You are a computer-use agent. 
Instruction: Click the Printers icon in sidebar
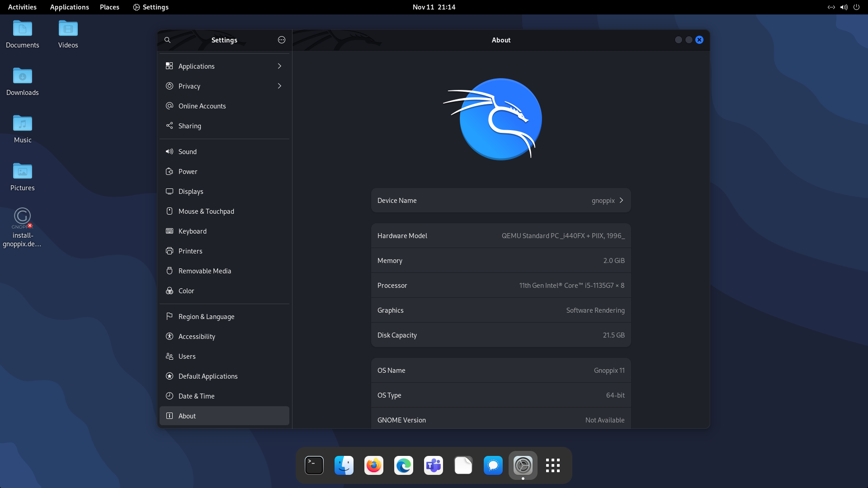(x=170, y=251)
